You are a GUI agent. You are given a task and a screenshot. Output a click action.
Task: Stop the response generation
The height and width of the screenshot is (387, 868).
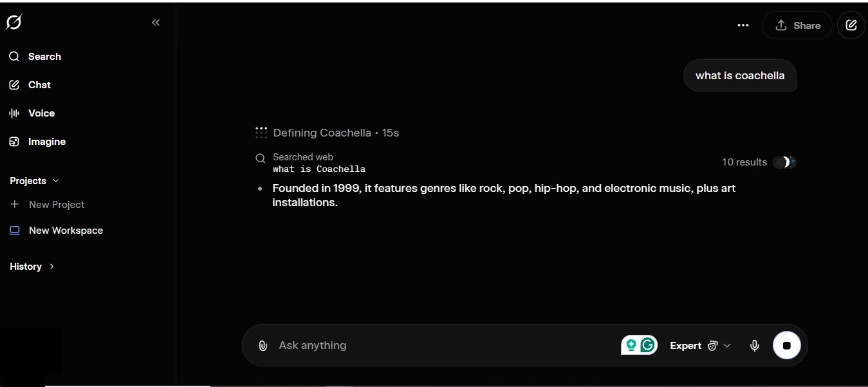[786, 345]
